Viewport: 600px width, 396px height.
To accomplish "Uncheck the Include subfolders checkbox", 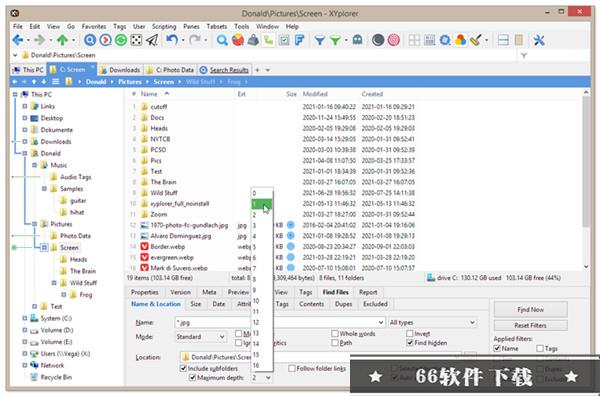I will click(x=183, y=368).
